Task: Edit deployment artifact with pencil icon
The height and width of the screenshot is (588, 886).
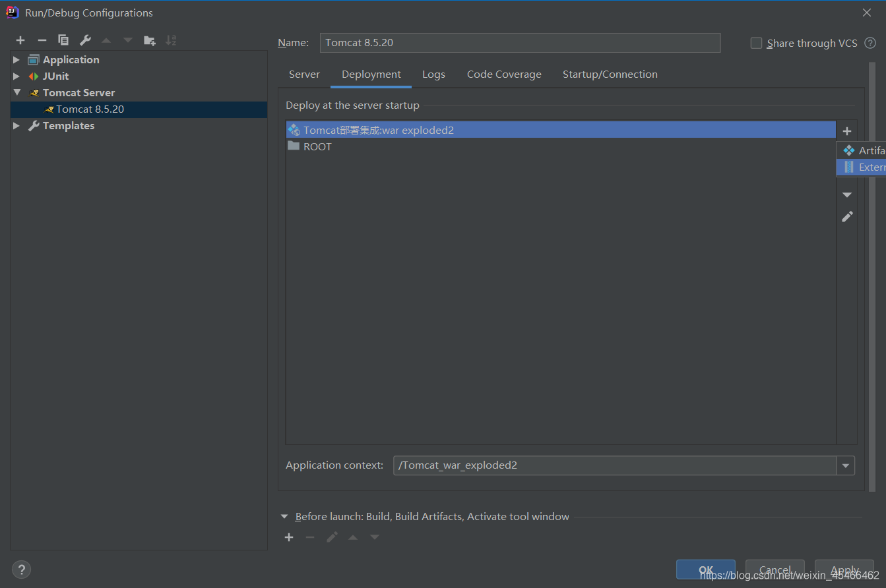Action: pyautogui.click(x=847, y=216)
